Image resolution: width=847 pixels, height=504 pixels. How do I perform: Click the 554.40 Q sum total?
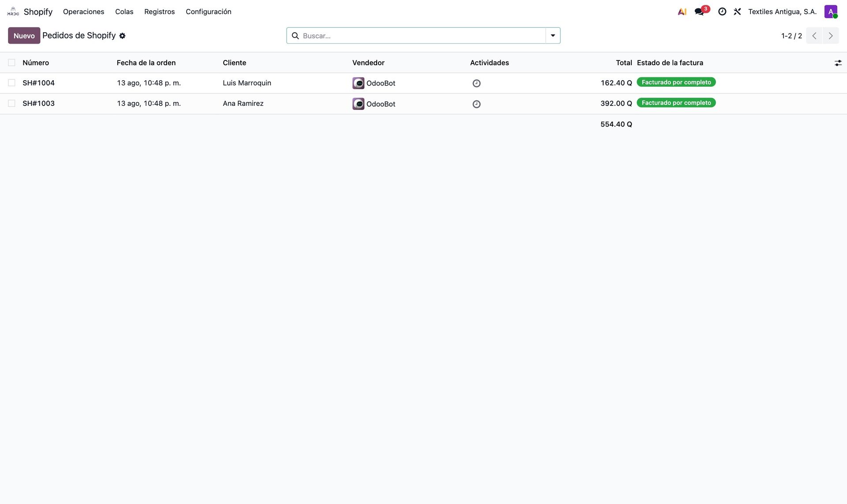click(x=616, y=124)
